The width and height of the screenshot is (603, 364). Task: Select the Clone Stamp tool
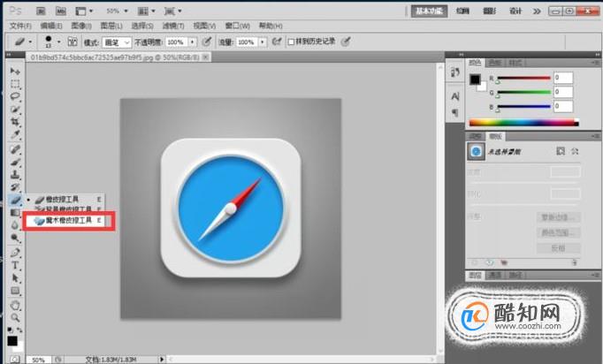click(15, 175)
